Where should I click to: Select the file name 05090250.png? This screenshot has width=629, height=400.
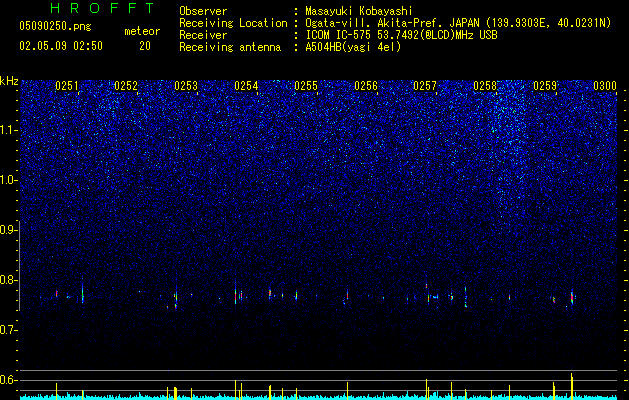(x=55, y=26)
